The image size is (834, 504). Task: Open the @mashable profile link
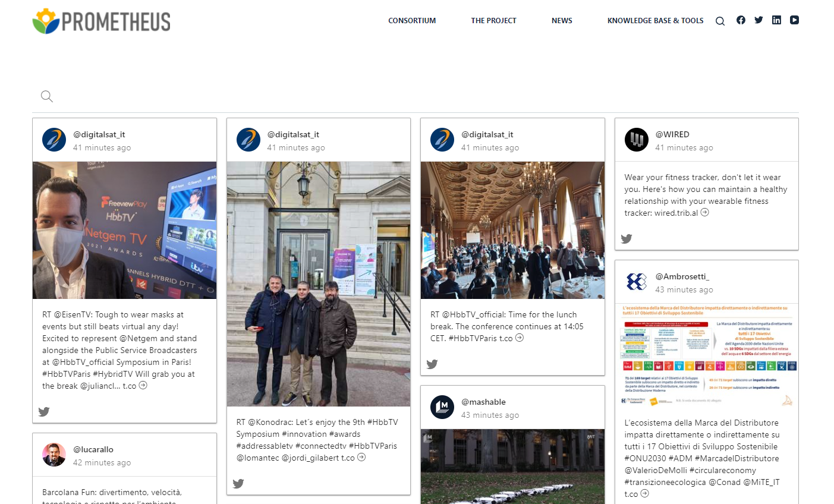pyautogui.click(x=483, y=402)
